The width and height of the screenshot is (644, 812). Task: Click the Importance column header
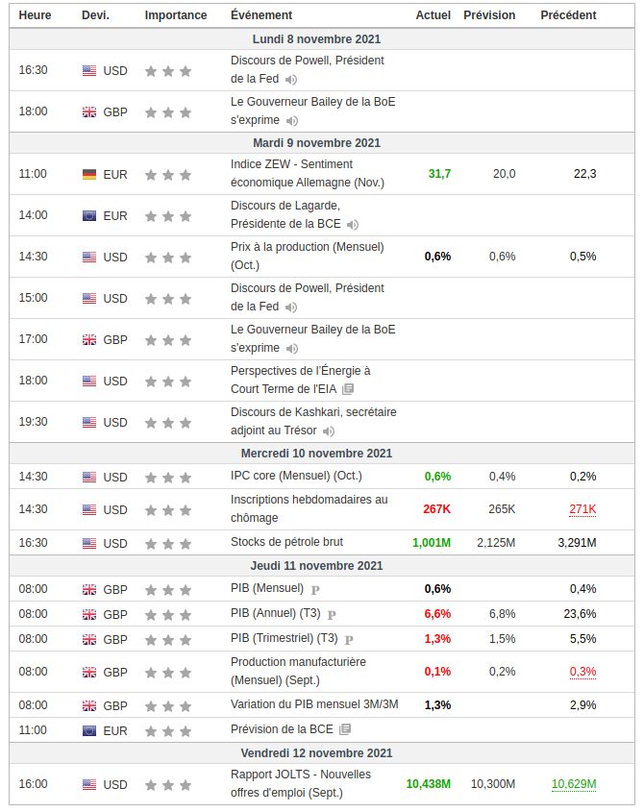(176, 15)
